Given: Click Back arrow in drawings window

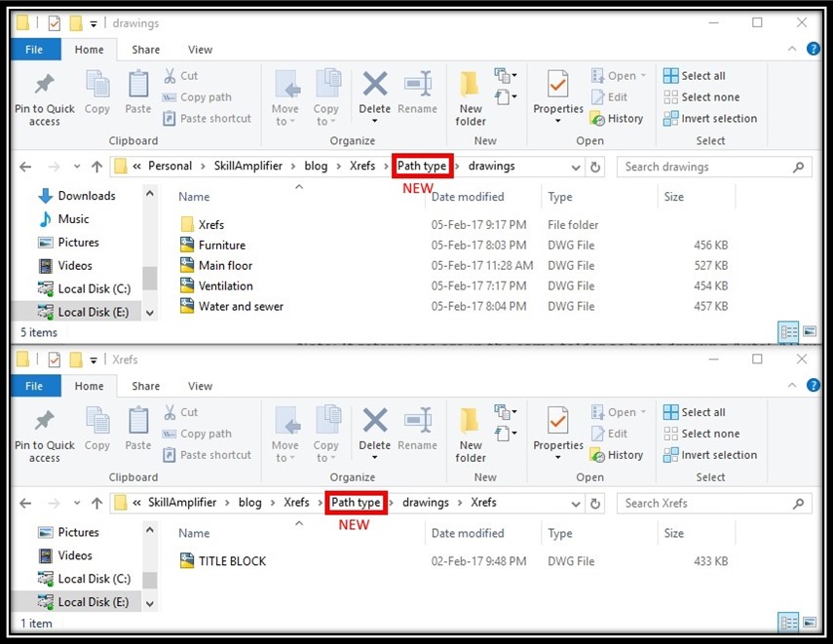Looking at the screenshot, I should tap(25, 167).
